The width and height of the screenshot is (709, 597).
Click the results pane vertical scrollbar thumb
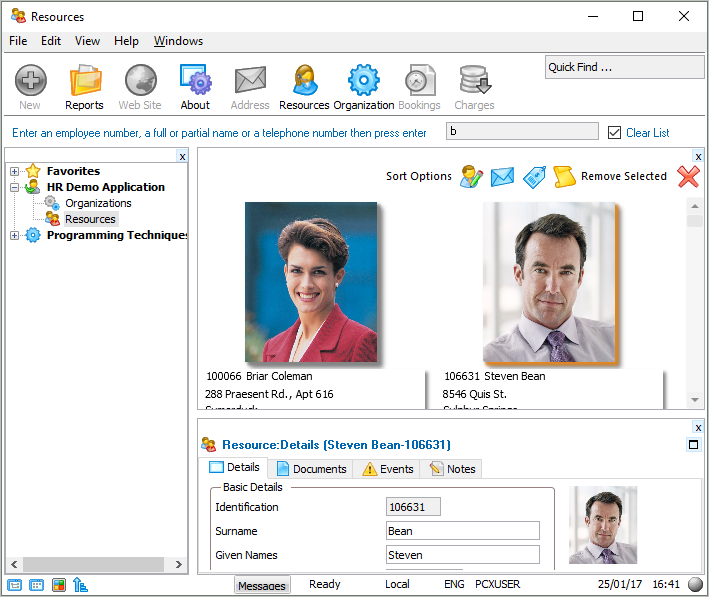(x=695, y=221)
